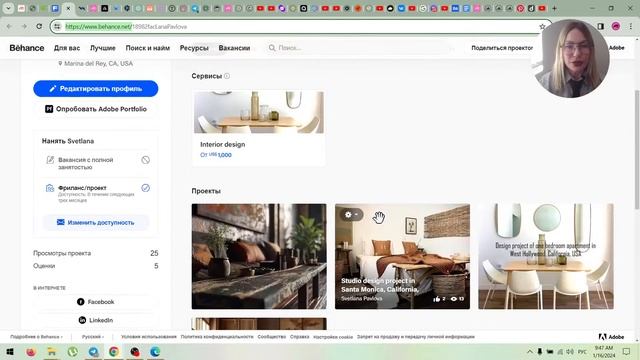Image resolution: width=640 pixels, height=360 pixels.
Task: Click Изменить доступность button
Action: [96, 222]
